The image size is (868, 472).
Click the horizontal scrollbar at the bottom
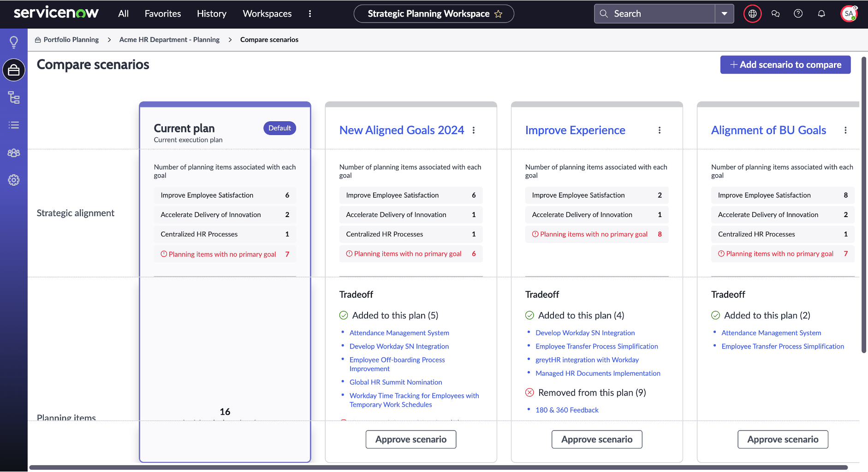(438, 467)
